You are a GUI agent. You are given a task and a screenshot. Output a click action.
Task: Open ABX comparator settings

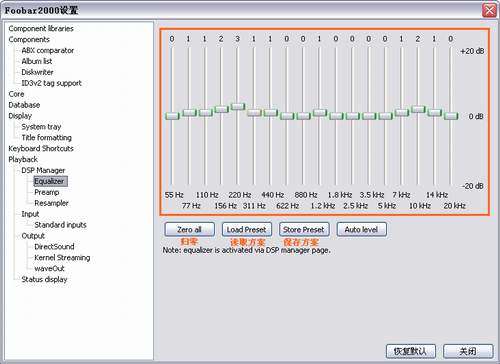click(48, 50)
